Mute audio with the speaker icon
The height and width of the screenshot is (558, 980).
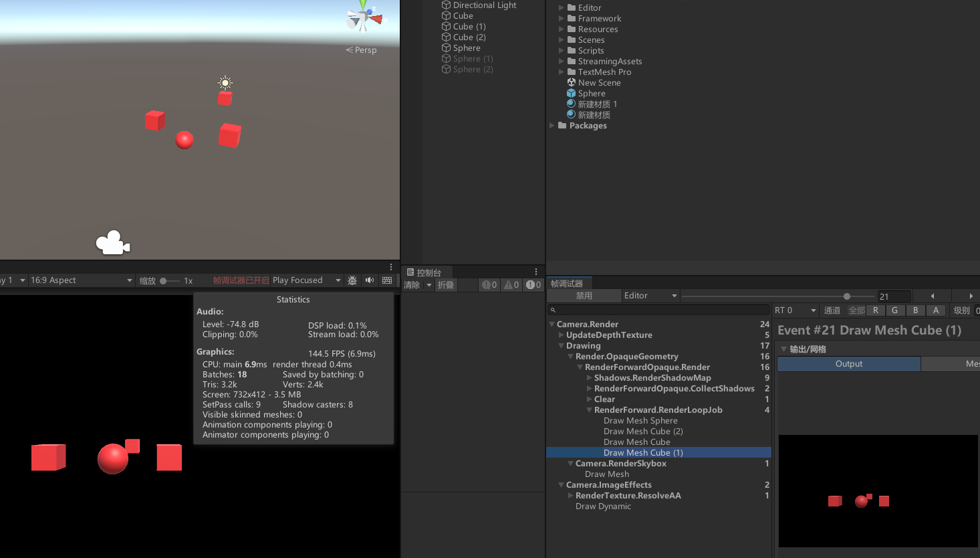[x=370, y=280]
